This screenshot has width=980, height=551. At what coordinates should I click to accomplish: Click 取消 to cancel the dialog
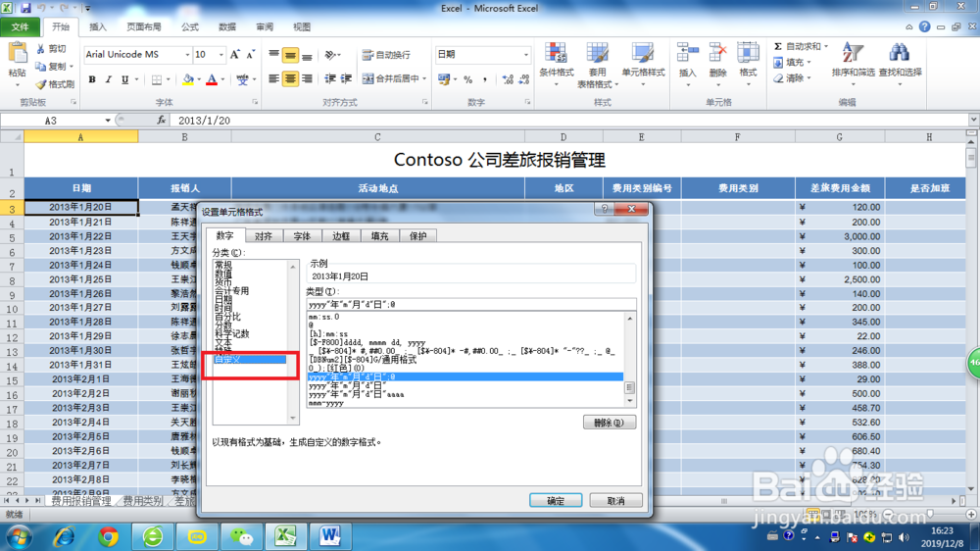615,500
